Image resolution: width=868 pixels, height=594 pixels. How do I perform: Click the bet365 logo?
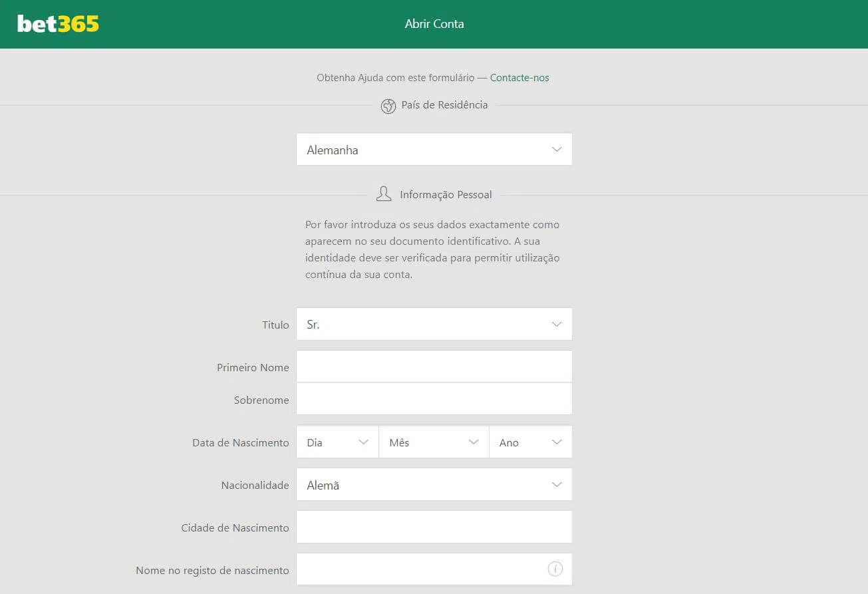[x=58, y=24]
